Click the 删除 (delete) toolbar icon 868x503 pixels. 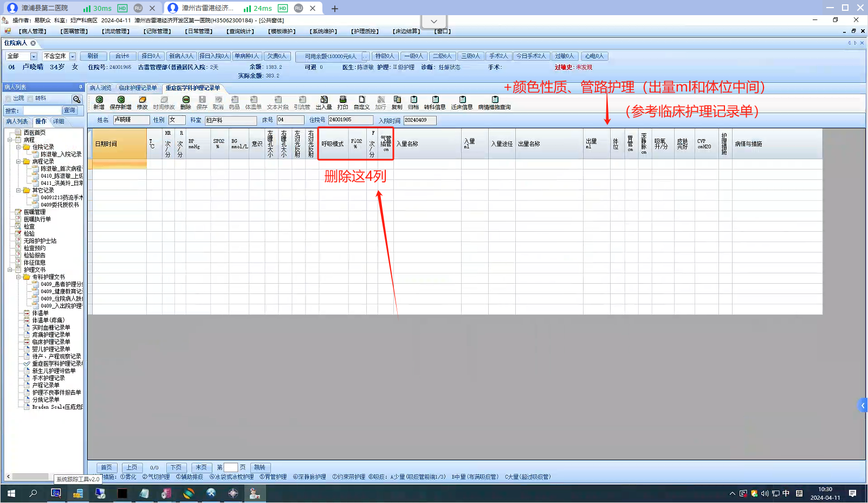tap(186, 103)
